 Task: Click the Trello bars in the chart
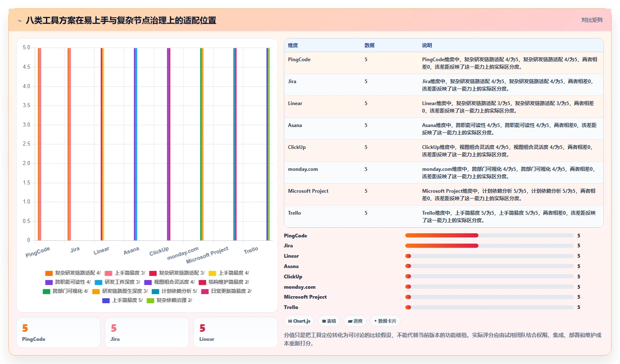[x=268, y=144]
